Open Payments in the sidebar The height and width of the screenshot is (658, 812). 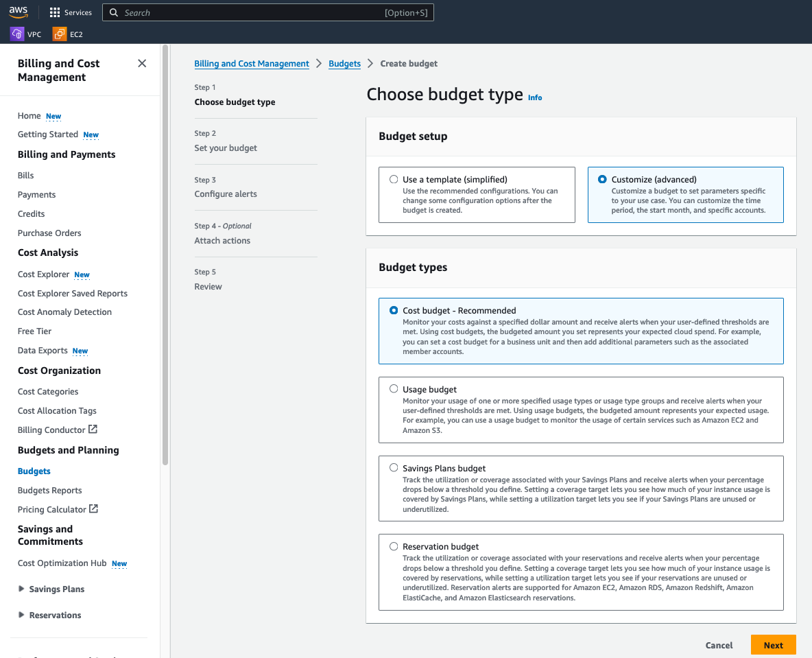36,194
